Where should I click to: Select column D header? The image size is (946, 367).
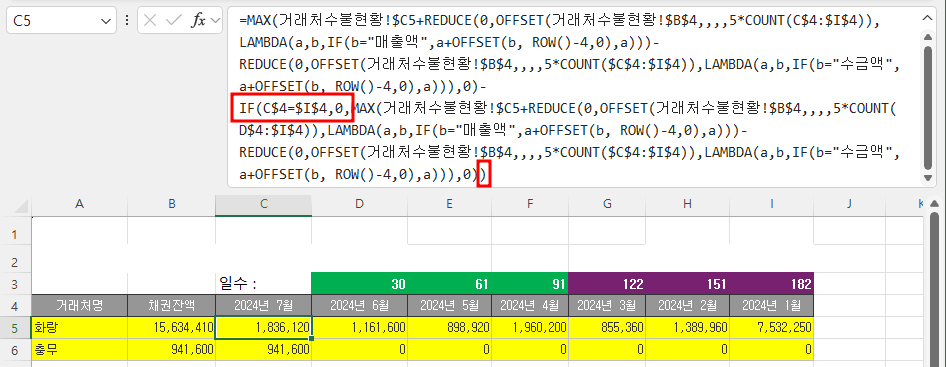click(x=360, y=205)
